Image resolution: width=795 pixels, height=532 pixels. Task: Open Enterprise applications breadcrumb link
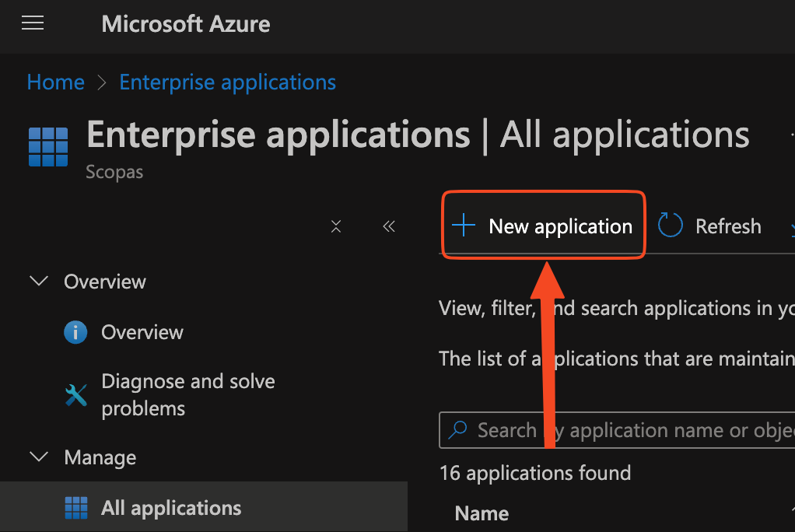(227, 82)
